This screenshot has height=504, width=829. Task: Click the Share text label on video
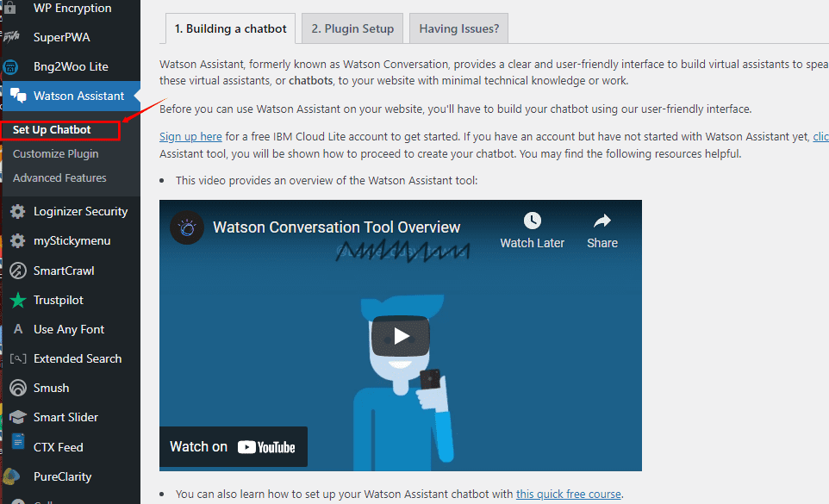[602, 243]
